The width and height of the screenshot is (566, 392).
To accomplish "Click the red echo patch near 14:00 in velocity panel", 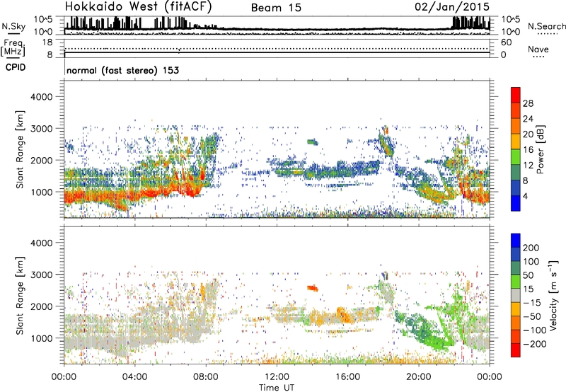I will coord(313,288).
